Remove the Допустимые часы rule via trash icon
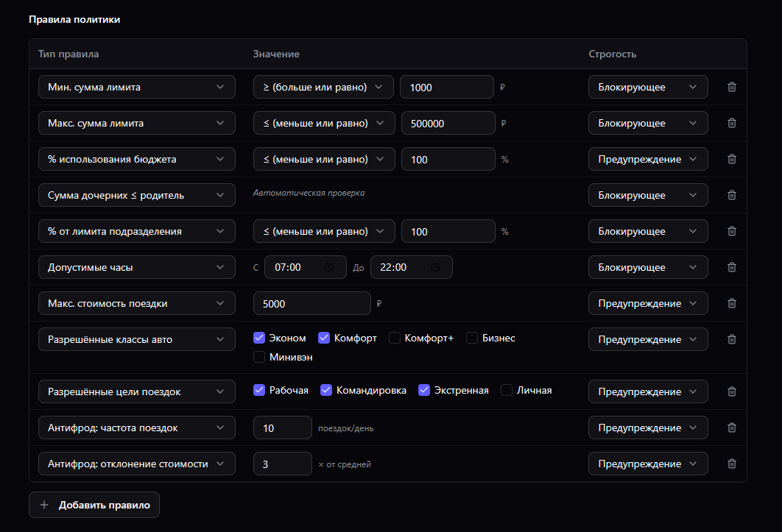Image resolution: width=782 pixels, height=532 pixels. point(731,267)
